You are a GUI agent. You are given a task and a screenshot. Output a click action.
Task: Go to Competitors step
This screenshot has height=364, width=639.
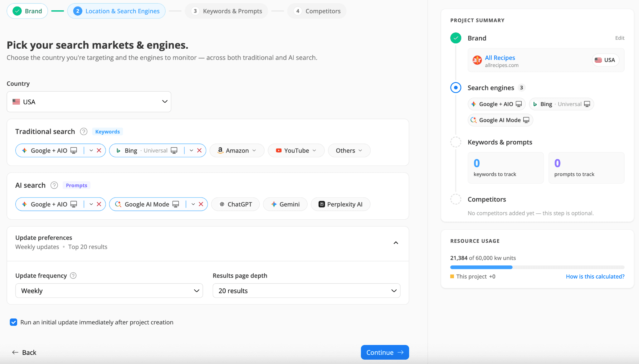coord(317,11)
